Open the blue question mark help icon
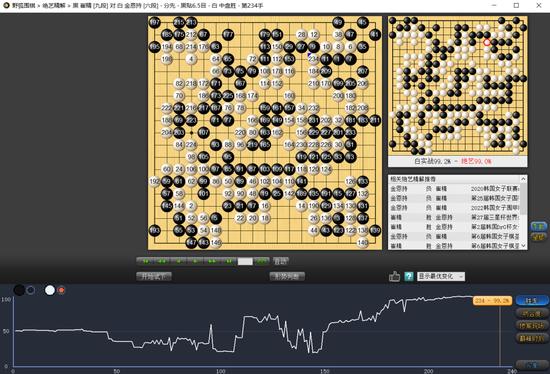 pyautogui.click(x=409, y=276)
